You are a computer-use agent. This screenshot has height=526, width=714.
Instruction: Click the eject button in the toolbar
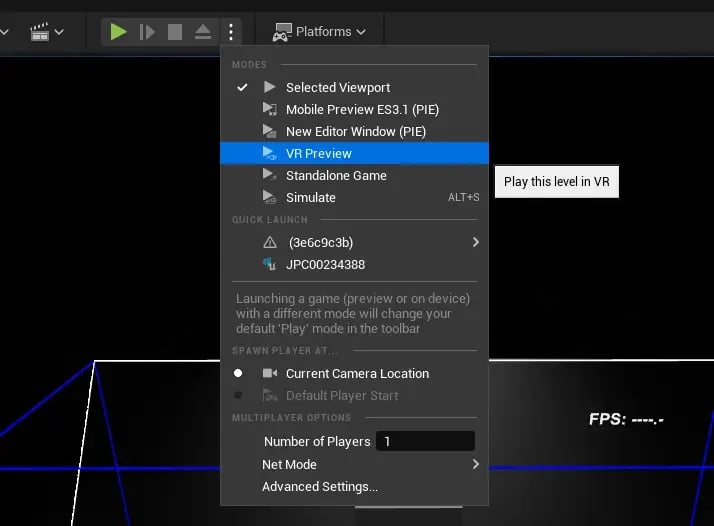click(203, 32)
